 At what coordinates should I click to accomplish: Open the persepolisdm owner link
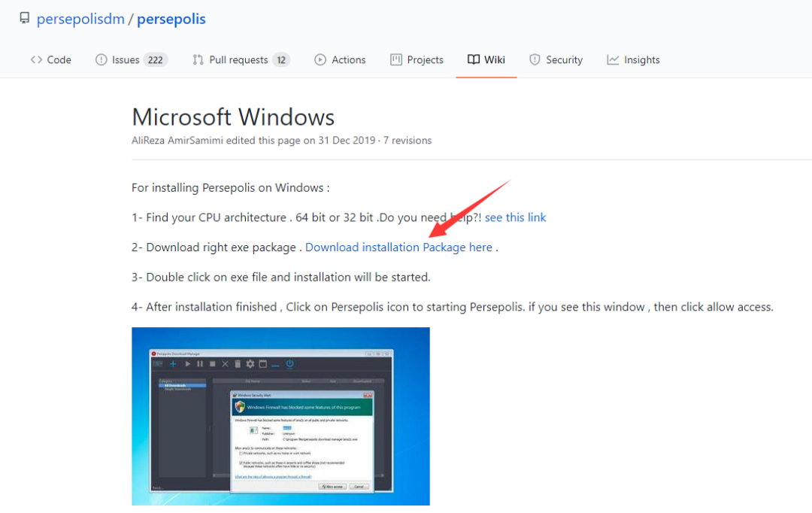coord(80,19)
